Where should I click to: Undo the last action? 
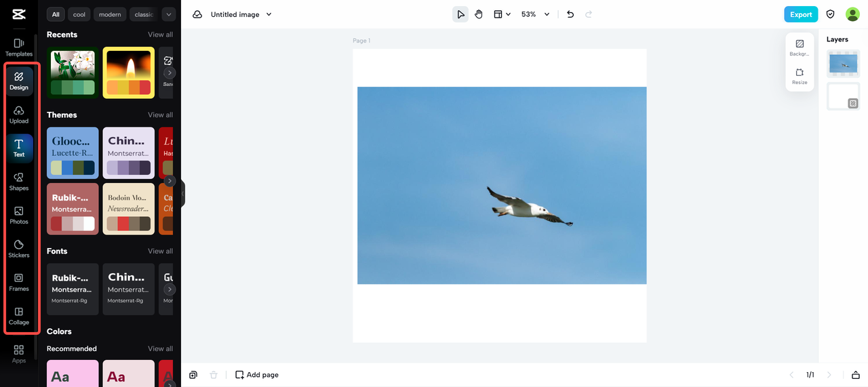pyautogui.click(x=570, y=14)
